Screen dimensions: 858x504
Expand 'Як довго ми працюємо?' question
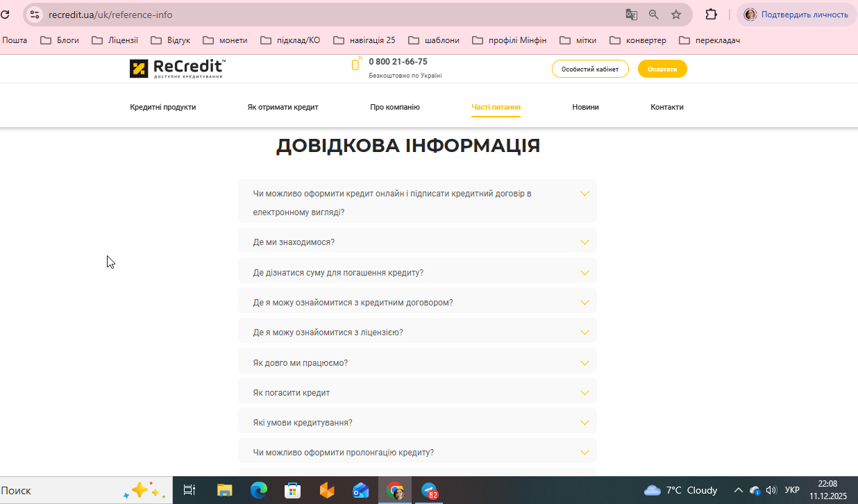[417, 362]
